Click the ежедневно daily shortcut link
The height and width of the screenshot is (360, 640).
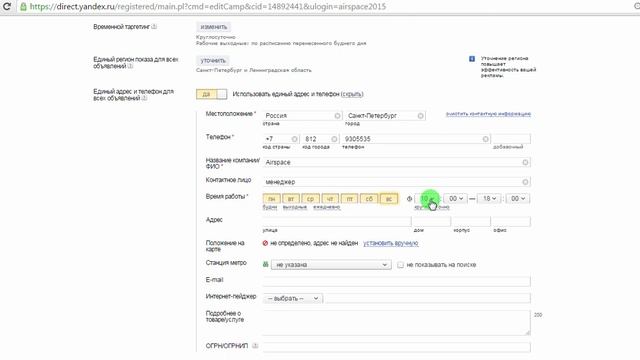327,207
